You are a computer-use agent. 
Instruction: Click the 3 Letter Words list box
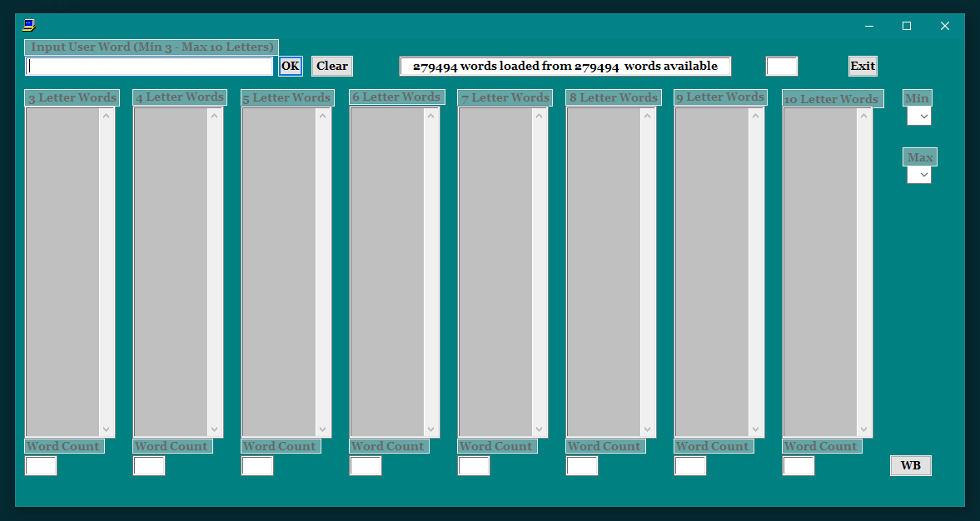click(69, 272)
